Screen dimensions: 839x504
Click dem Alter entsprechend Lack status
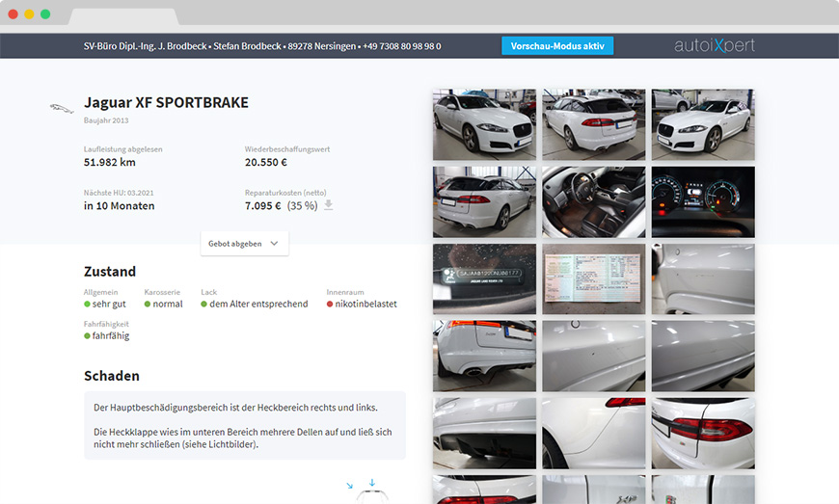255,304
